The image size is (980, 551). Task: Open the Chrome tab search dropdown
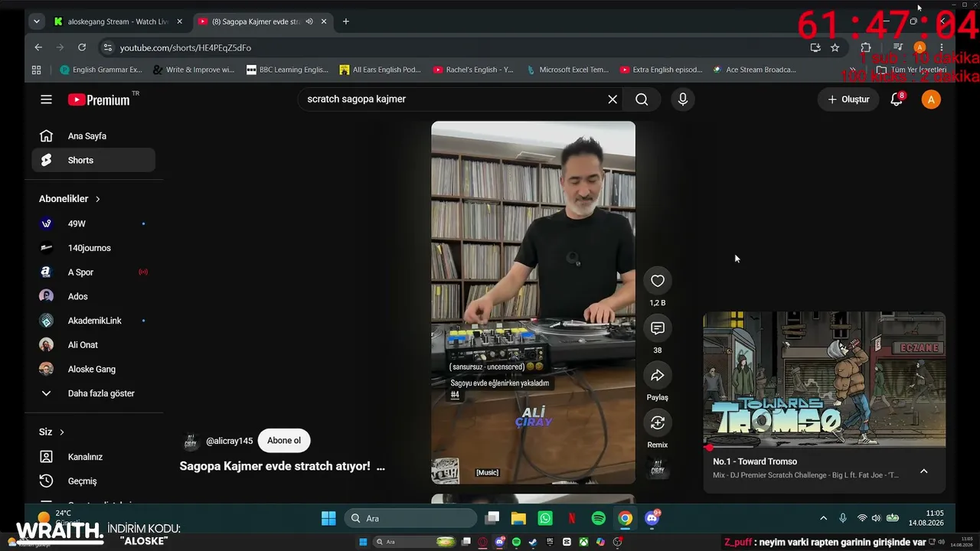[x=36, y=21]
